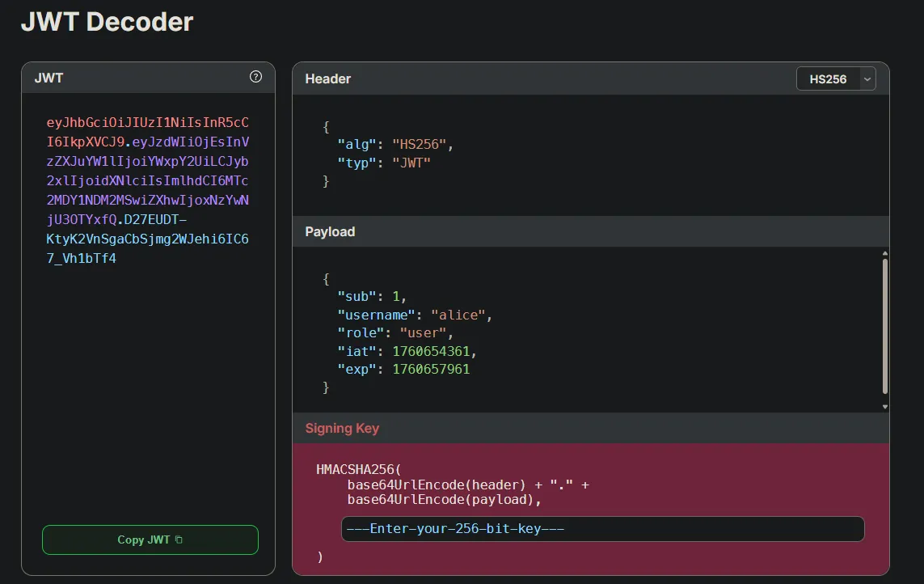Click the JWT Decoder page title
This screenshot has height=584, width=924.
(x=107, y=22)
